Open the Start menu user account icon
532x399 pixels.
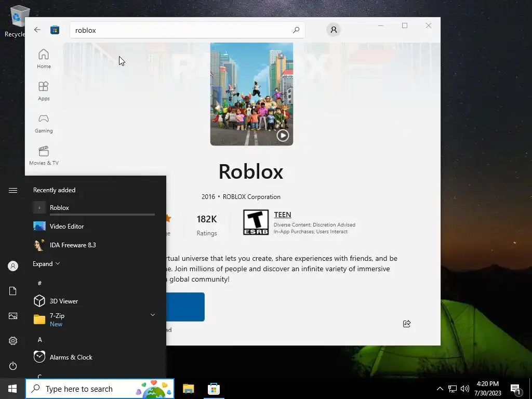(13, 266)
